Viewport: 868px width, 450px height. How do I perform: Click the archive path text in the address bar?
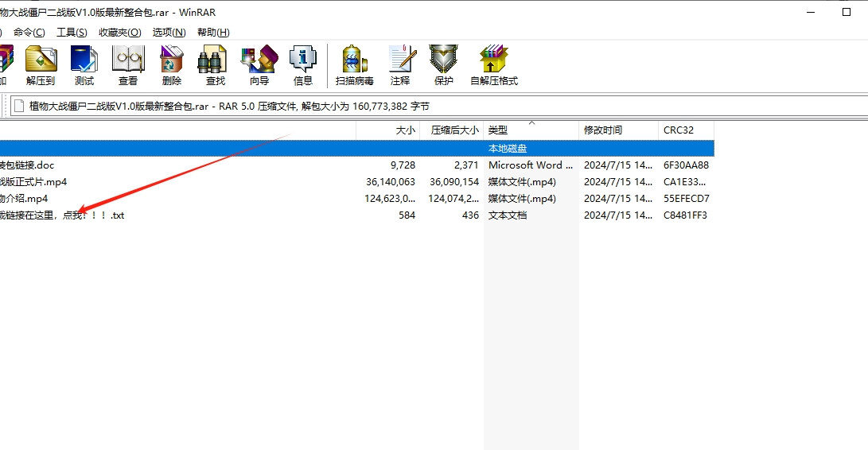[229, 106]
